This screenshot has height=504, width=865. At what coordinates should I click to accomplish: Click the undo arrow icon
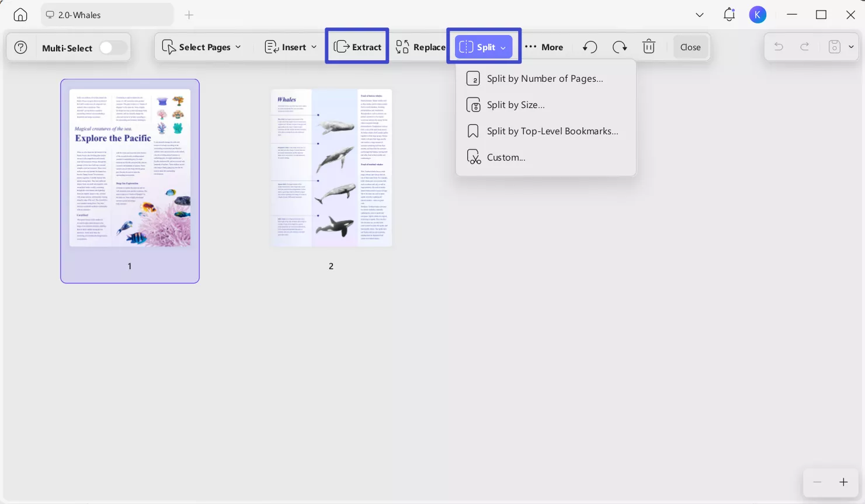point(589,47)
